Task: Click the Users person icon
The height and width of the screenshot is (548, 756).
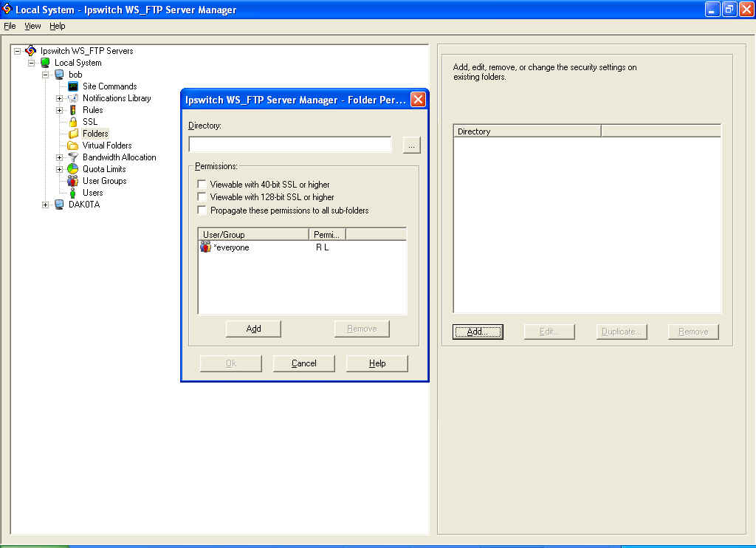Action: coord(73,193)
